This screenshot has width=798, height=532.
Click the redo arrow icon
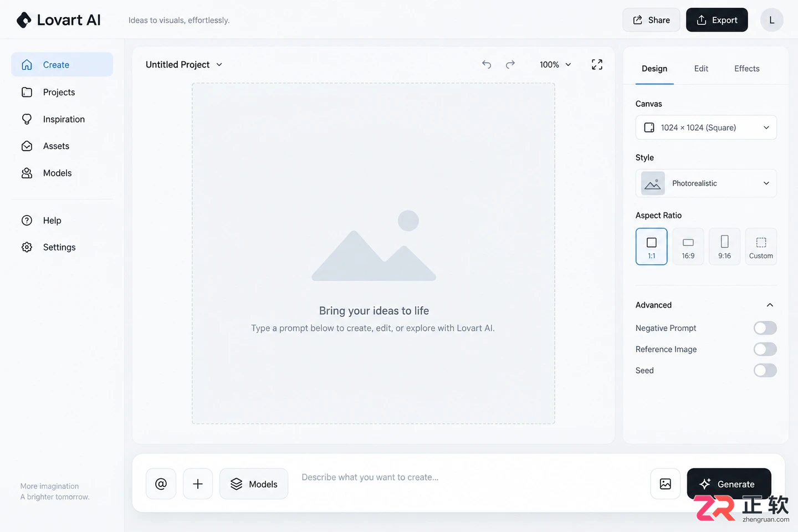510,64
